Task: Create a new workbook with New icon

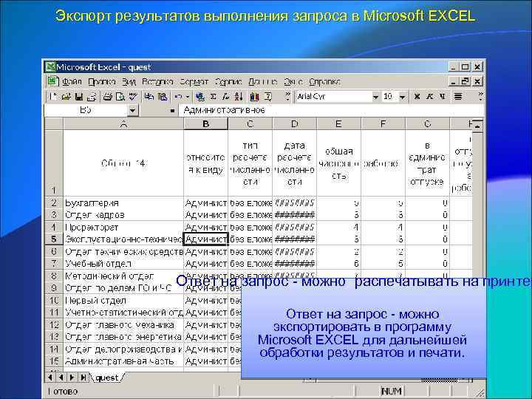Action: tap(53, 97)
